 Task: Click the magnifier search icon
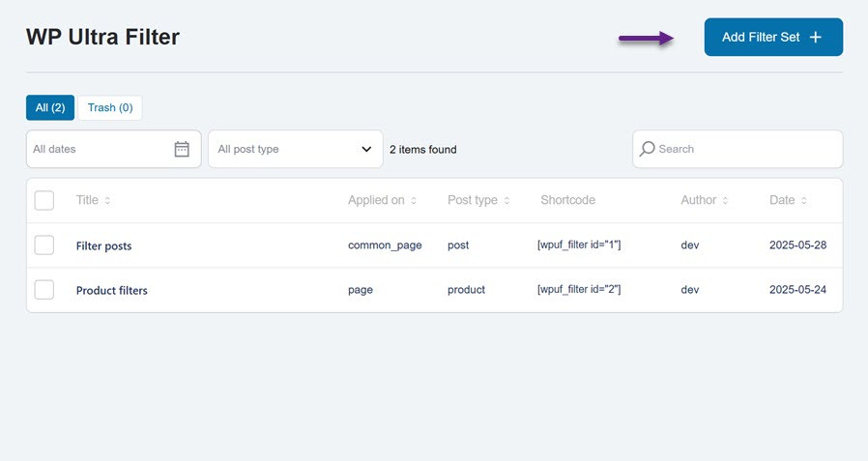click(648, 149)
